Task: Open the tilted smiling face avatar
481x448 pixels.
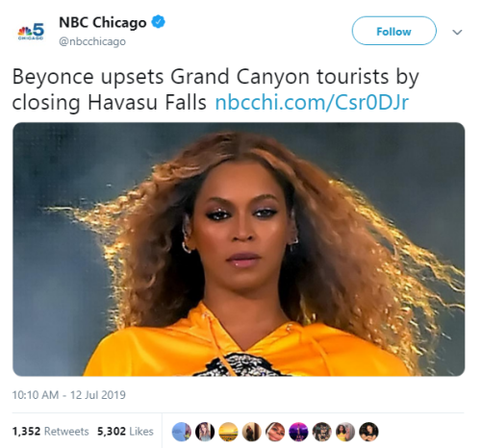Action: click(x=275, y=432)
